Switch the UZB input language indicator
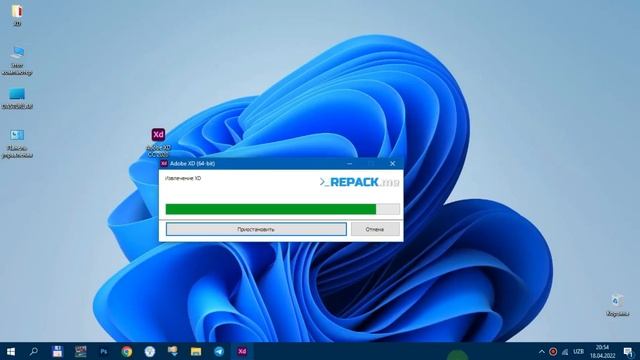640x360 pixels. [x=578, y=351]
